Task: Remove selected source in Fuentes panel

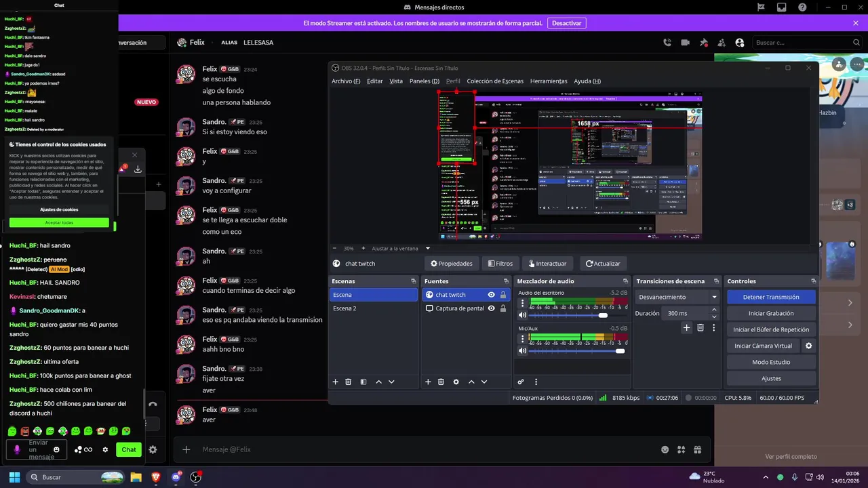Action: point(441,382)
